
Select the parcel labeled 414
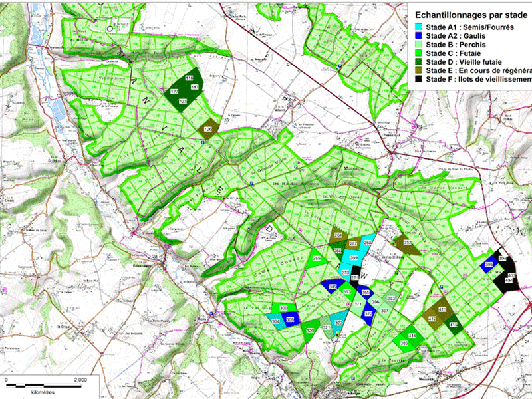coord(412,336)
